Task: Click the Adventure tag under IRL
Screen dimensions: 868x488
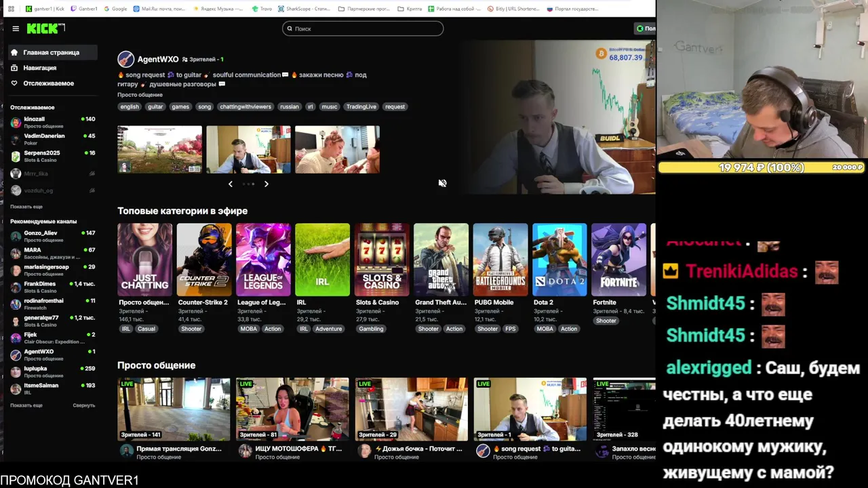Action: (x=329, y=329)
